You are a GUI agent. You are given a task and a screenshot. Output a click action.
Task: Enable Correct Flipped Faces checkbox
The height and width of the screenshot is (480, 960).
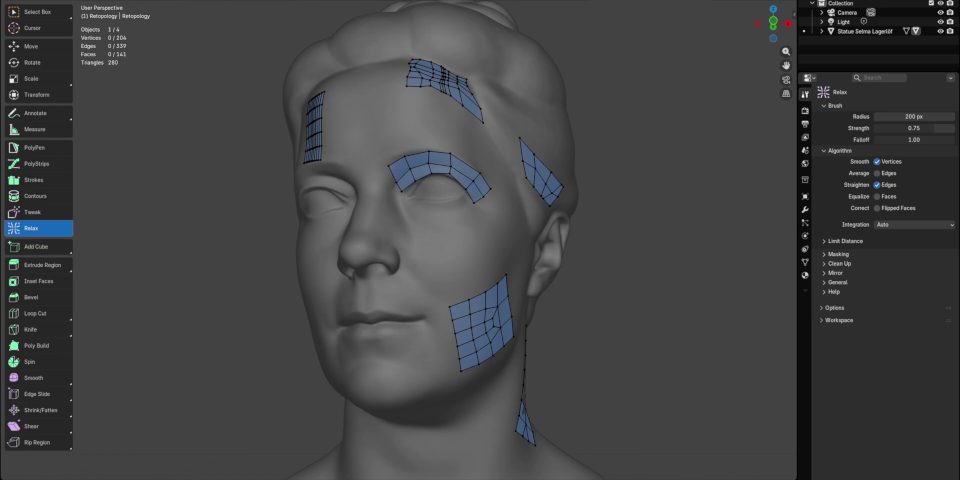coord(877,208)
